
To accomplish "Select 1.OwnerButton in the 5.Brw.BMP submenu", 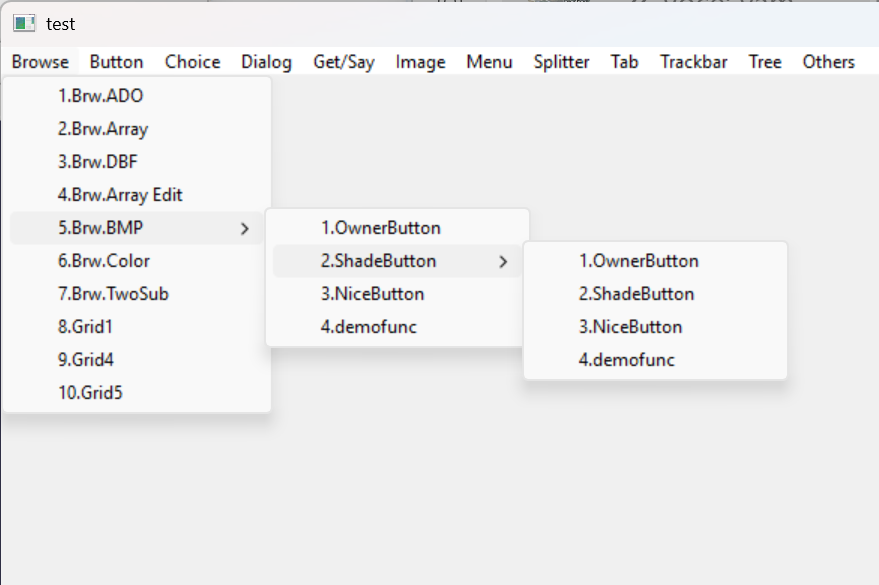I will point(397,228).
